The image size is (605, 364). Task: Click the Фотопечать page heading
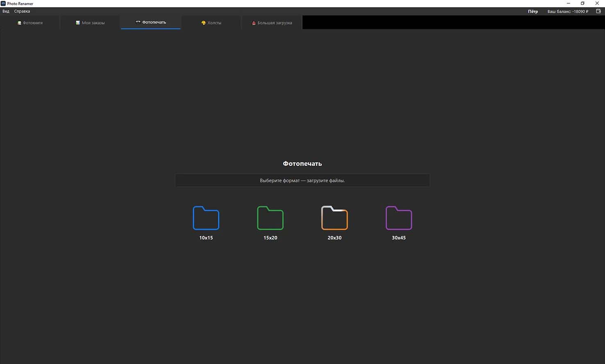tap(302, 163)
